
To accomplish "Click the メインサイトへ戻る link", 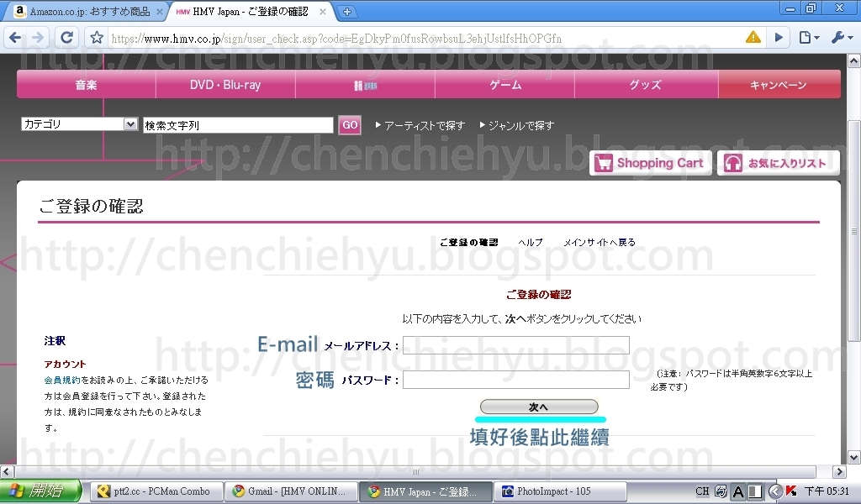I will point(599,242).
